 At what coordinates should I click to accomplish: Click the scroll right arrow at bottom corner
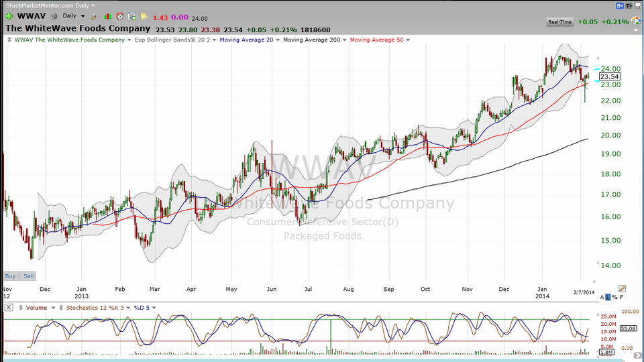637,355
